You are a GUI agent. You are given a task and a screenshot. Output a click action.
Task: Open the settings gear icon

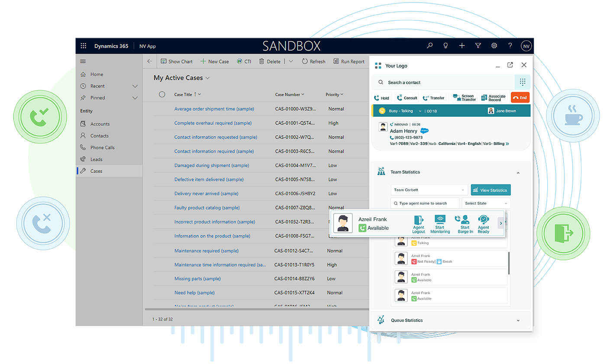494,45
